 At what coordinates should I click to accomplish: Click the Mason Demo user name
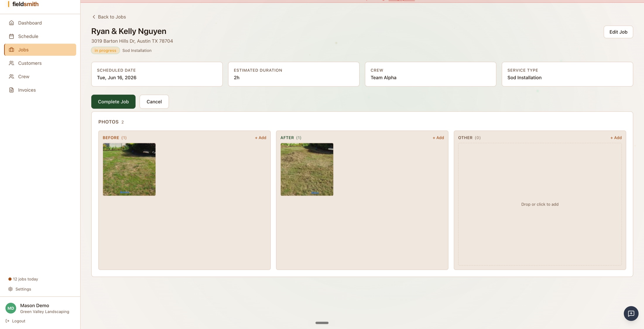[x=35, y=306]
